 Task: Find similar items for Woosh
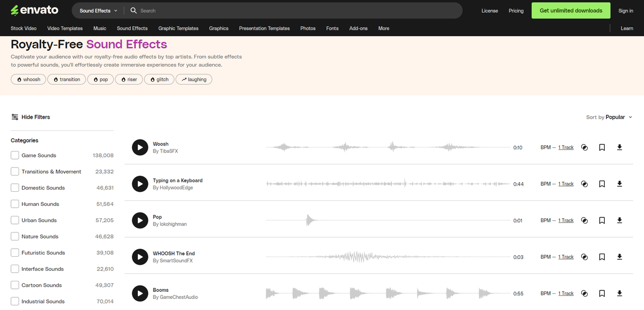click(x=584, y=147)
